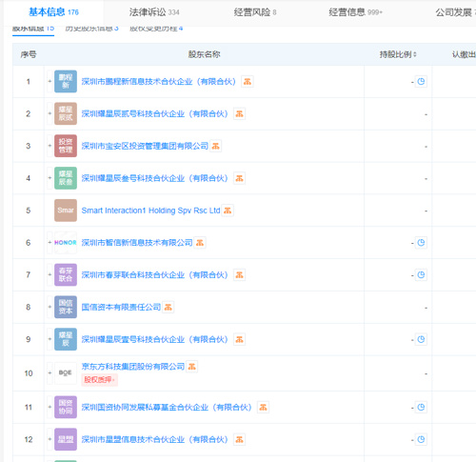Viewport: 476px width, 462px height.
Task: Open equity structure icon for 深圳市春芽联合科技合伙企业
Action: (239, 275)
